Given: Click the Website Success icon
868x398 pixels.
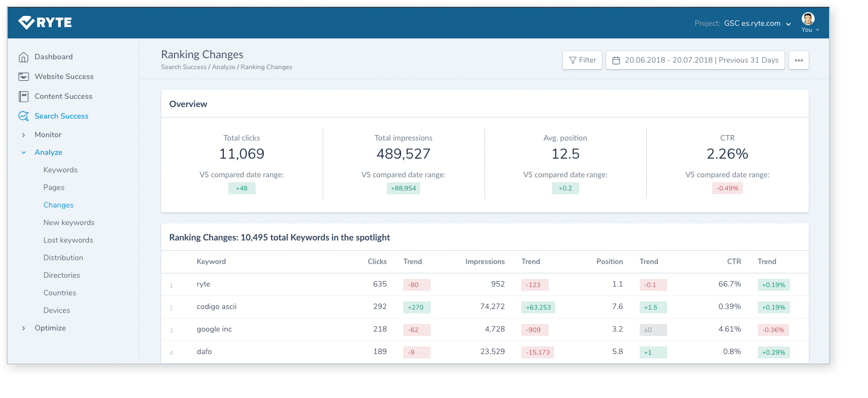Looking at the screenshot, I should pos(24,77).
